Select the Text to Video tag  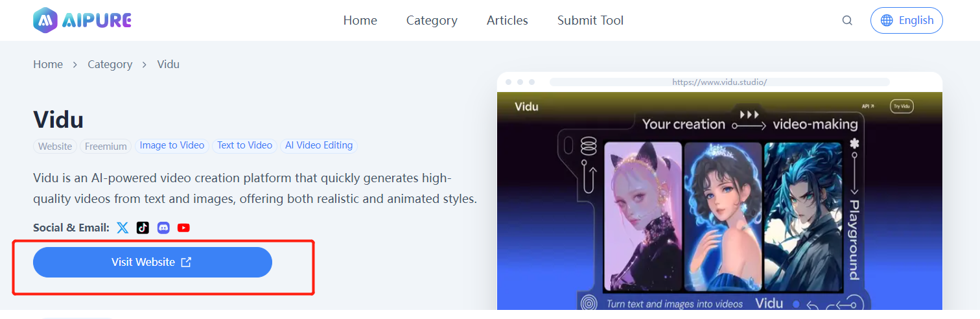[244, 146]
